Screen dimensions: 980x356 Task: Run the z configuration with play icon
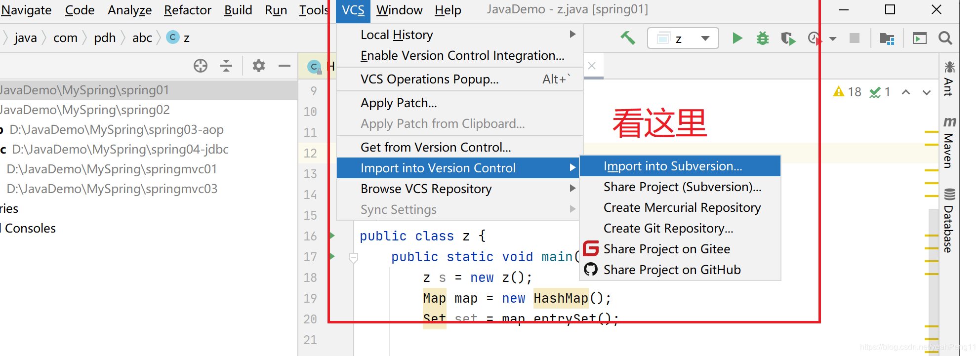(737, 38)
